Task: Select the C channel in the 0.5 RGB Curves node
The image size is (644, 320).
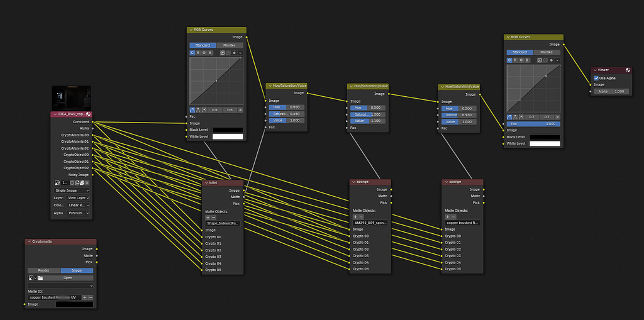Action: coord(192,53)
